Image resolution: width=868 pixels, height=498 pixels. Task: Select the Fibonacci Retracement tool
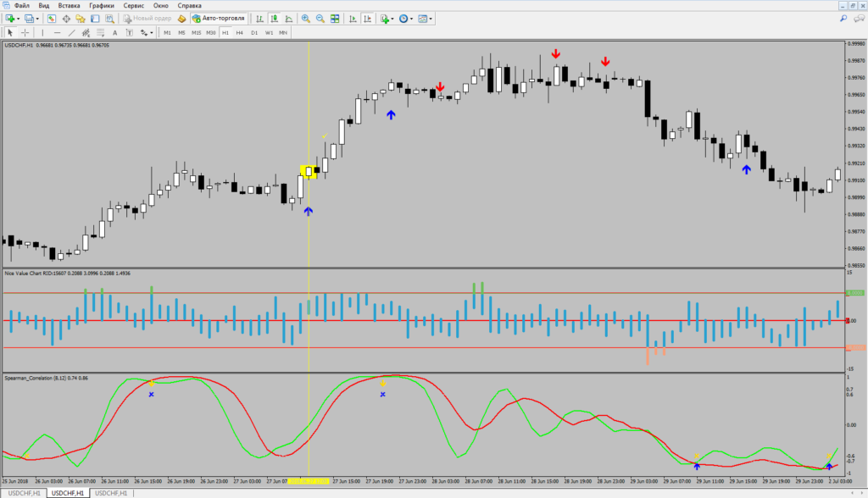click(100, 33)
